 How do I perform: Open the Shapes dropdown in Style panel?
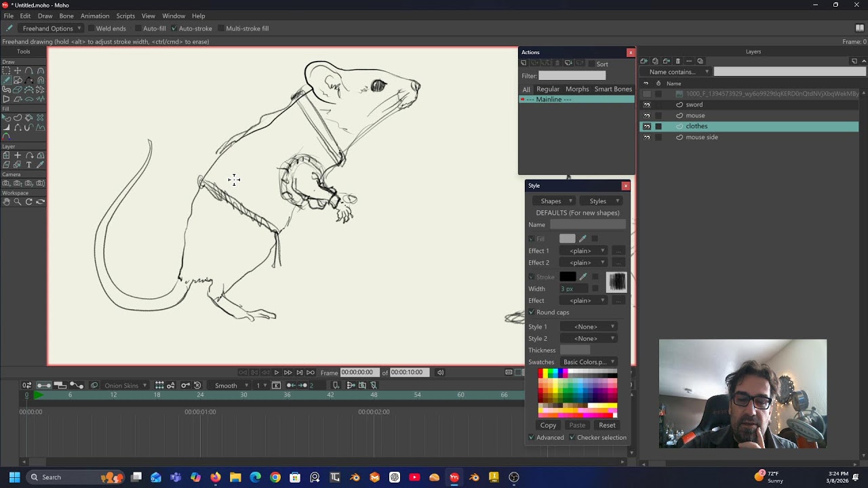(x=554, y=201)
